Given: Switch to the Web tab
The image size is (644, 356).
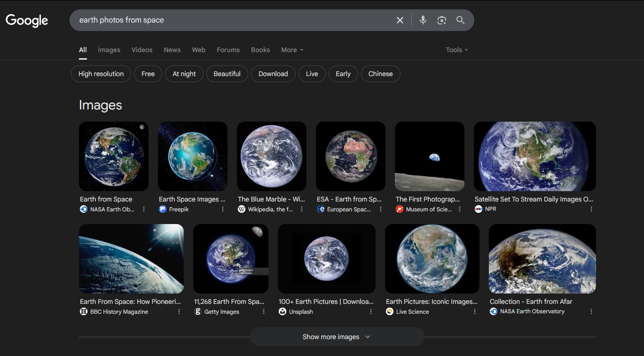Looking at the screenshot, I should coord(198,50).
